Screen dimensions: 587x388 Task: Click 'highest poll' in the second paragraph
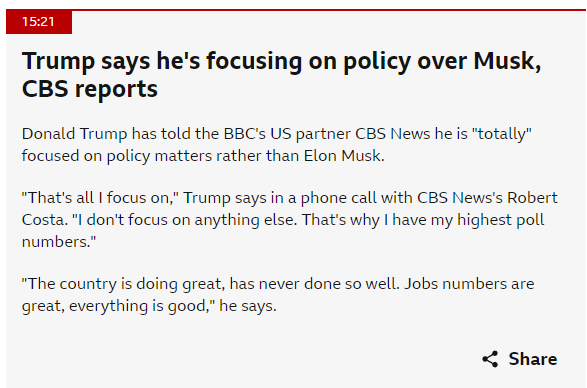pos(501,220)
